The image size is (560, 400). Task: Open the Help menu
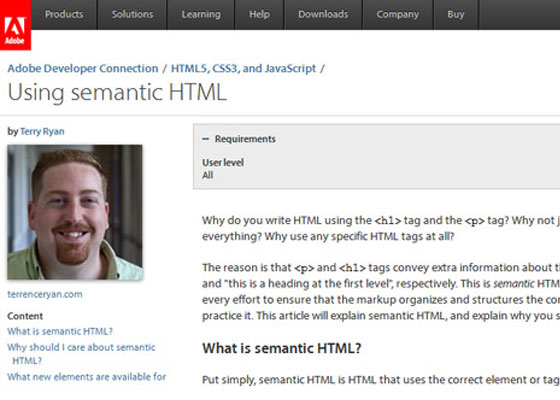[x=259, y=14]
